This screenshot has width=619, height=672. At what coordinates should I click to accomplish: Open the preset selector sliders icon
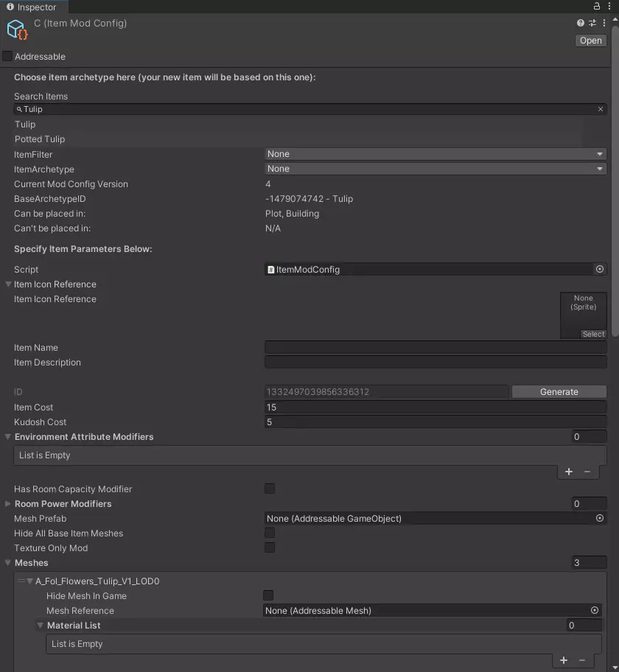pos(592,24)
